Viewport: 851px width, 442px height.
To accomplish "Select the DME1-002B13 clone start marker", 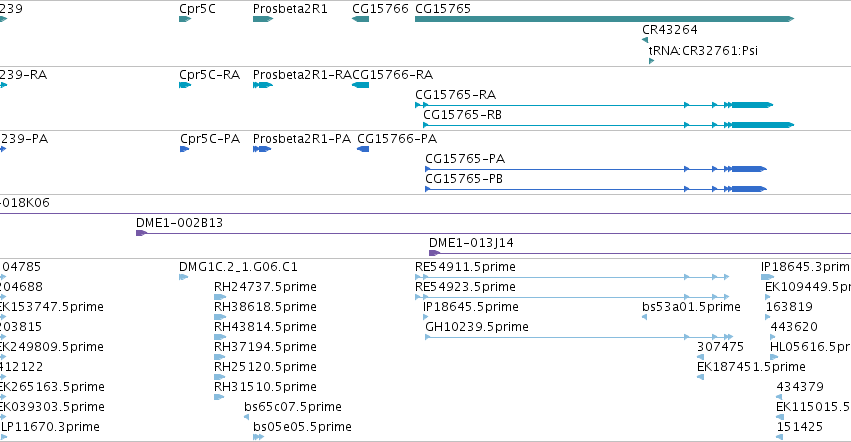I will [x=141, y=233].
